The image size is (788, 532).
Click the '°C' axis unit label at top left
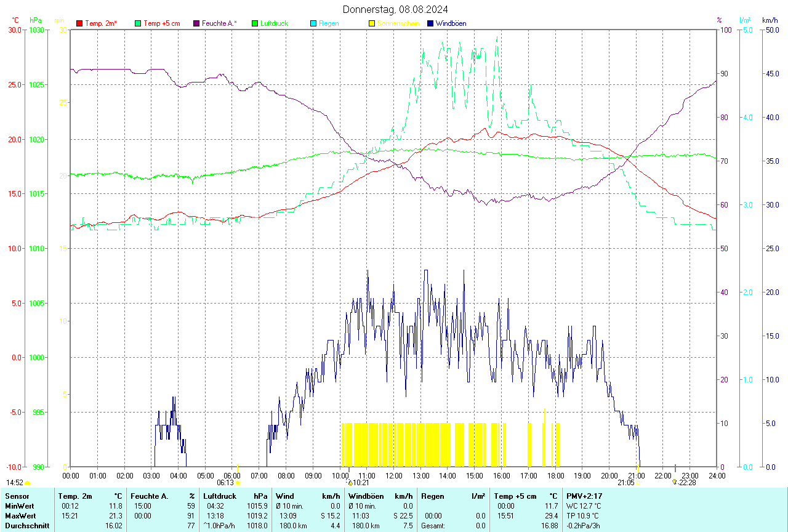pos(15,20)
